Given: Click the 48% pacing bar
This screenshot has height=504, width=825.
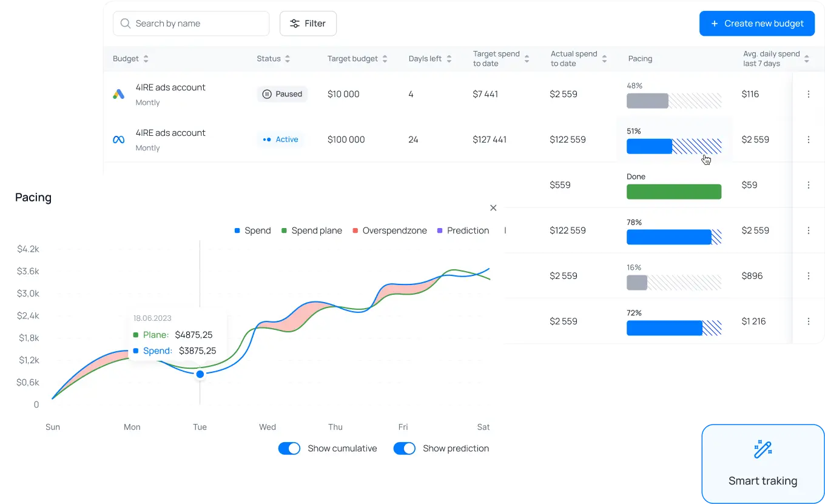Looking at the screenshot, I should coord(674,101).
